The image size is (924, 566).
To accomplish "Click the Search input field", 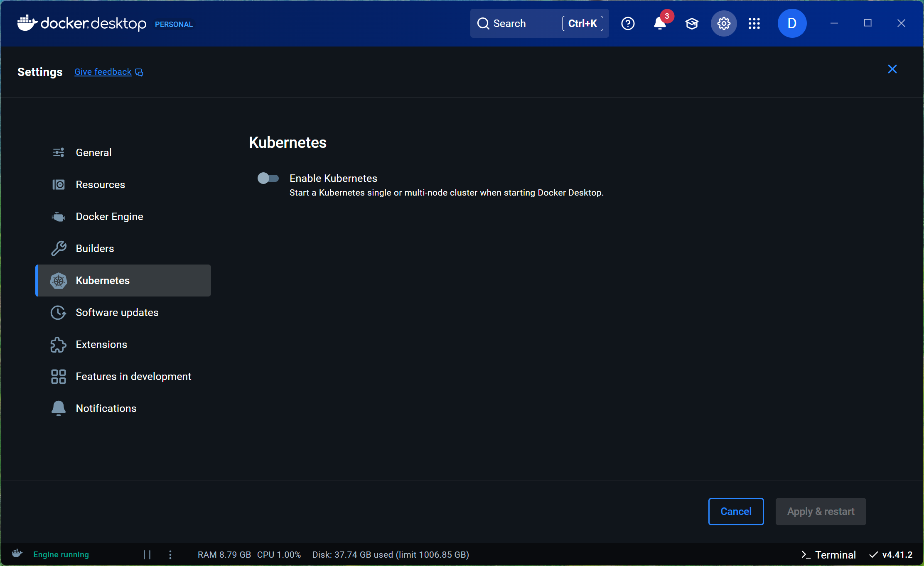I will [539, 23].
